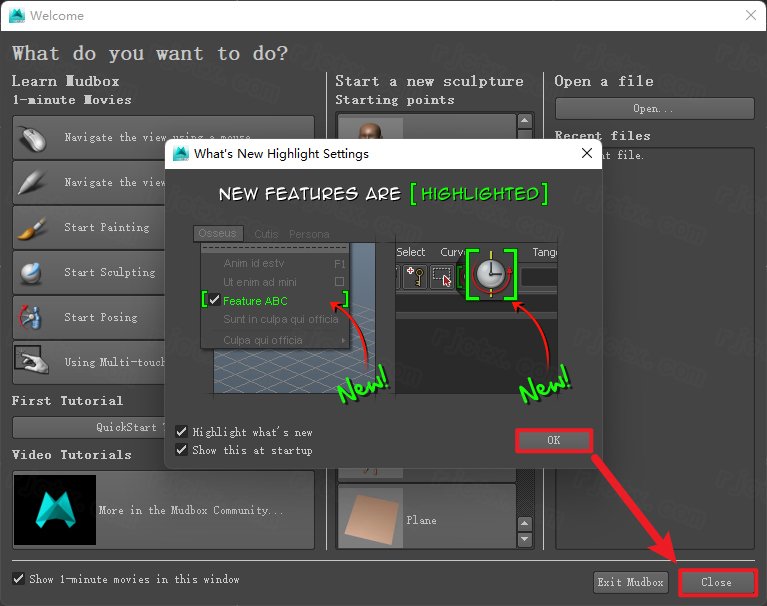Click the Open... file button

(x=654, y=109)
